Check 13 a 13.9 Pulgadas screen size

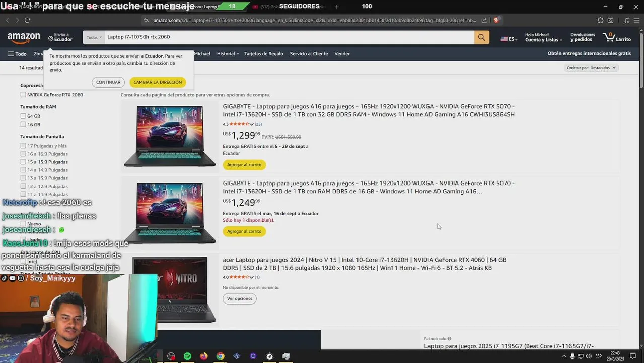23,178
